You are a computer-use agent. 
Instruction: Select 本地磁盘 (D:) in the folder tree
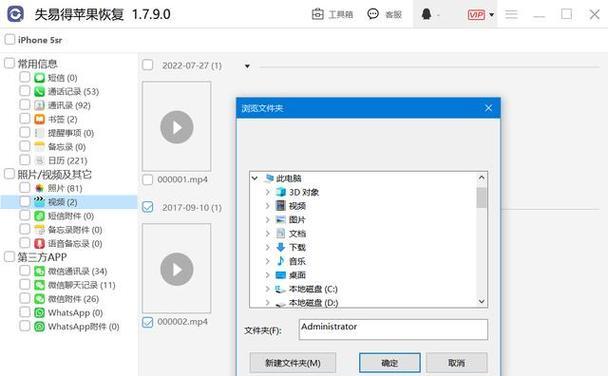coord(313,303)
